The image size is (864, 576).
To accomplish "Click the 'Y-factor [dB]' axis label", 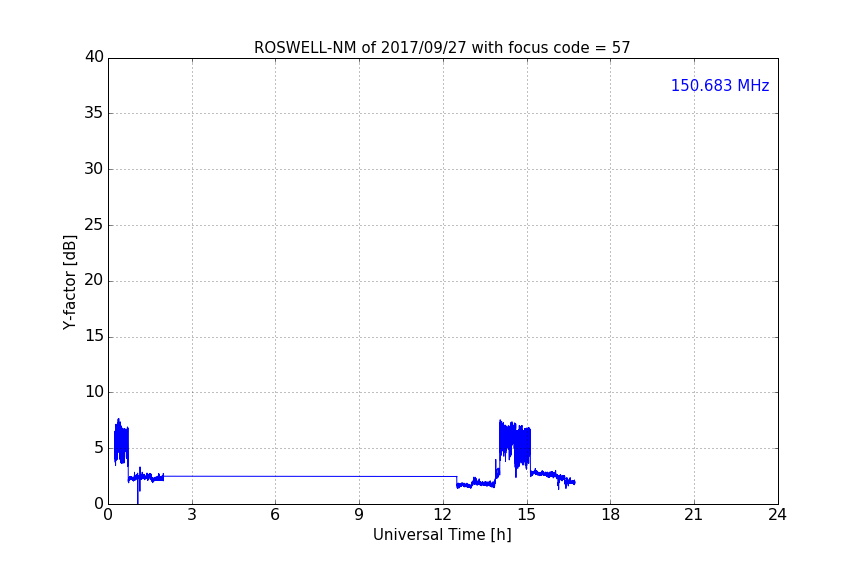I will coord(69,282).
